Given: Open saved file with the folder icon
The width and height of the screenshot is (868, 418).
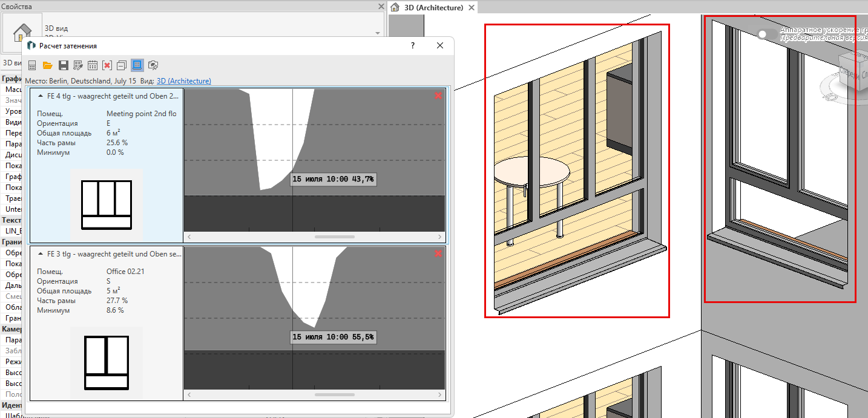Looking at the screenshot, I should 47,65.
